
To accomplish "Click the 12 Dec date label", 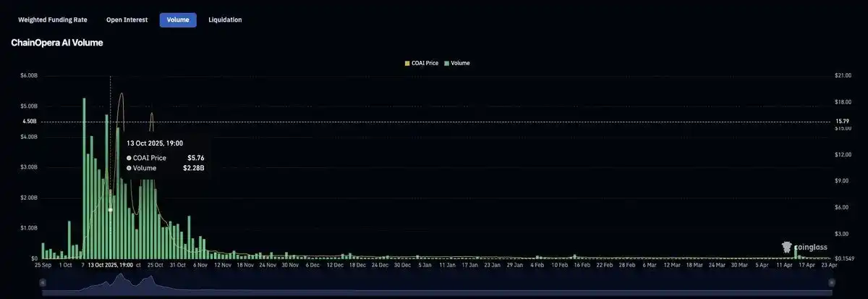I will click(335, 265).
